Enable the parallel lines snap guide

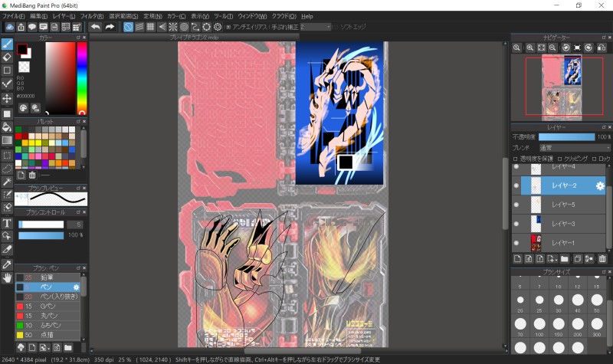pyautogui.click(x=139, y=27)
